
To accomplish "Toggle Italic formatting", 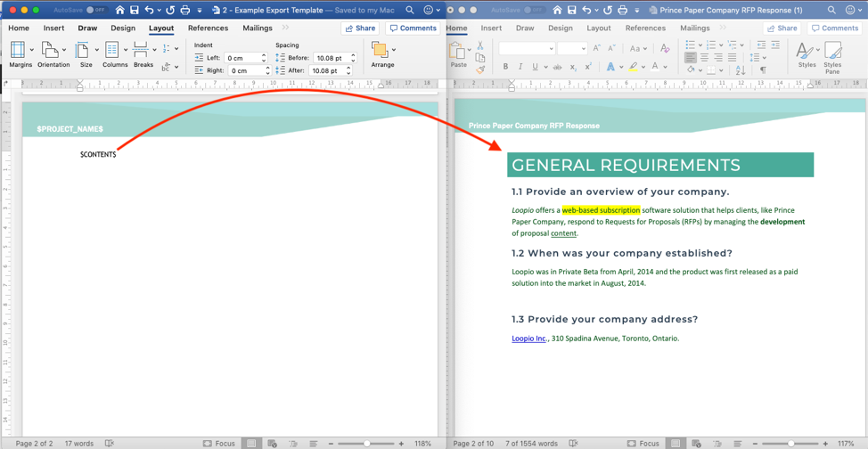I will (520, 67).
